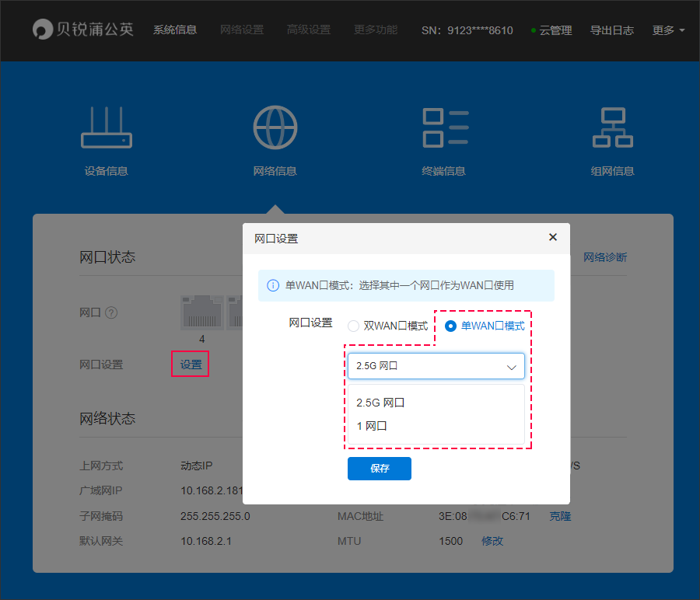The width and height of the screenshot is (700, 600).
Task: Open 高级设置 menu
Action: pyautogui.click(x=309, y=30)
